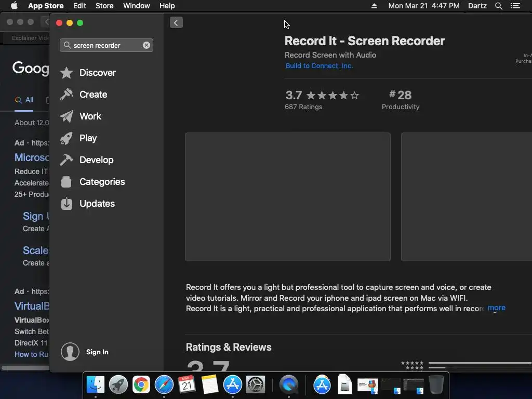Click the #28 Productivity ranking
532x399 pixels.
coord(401,100)
